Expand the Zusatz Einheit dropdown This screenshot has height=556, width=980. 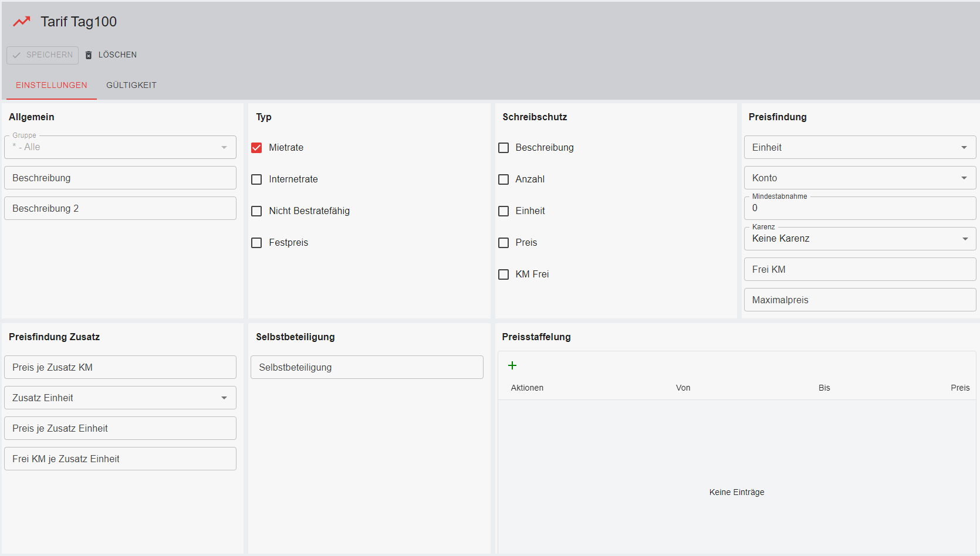coord(120,398)
